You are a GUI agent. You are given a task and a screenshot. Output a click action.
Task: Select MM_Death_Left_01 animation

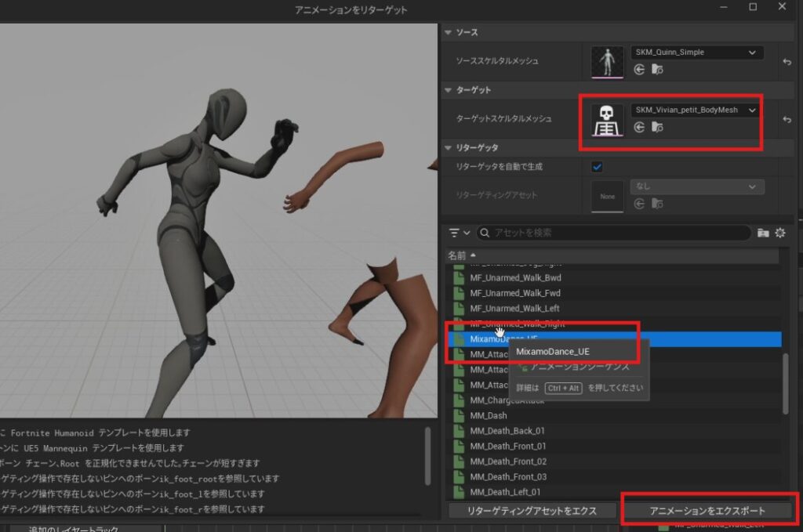(x=615, y=492)
